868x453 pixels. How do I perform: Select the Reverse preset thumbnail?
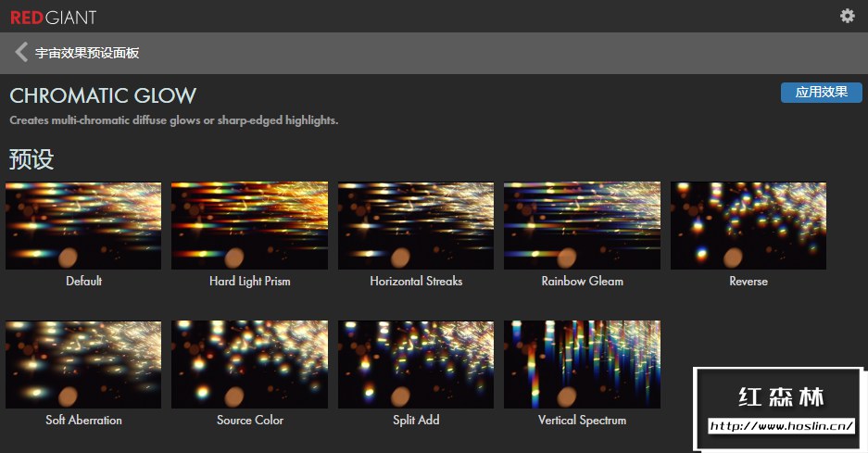(x=748, y=225)
